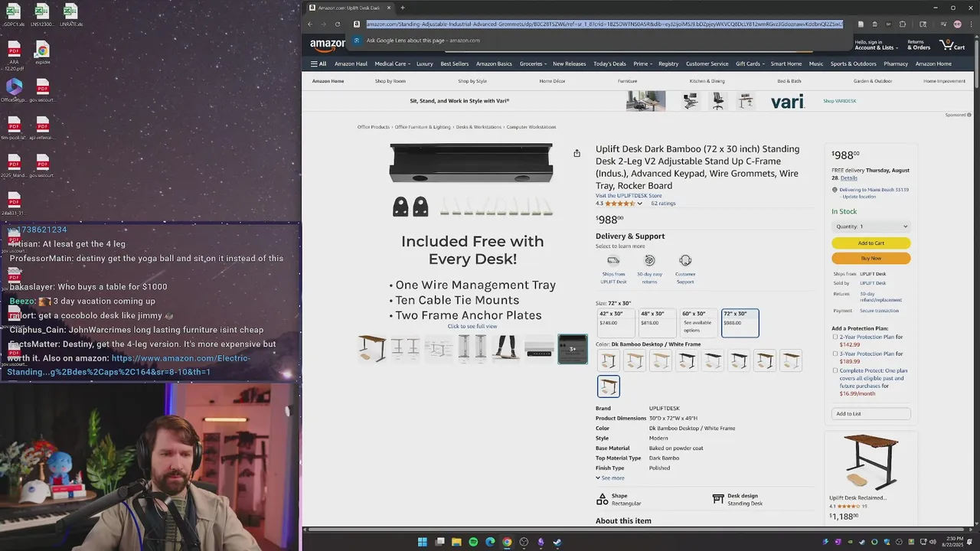Click Ask Google Lens icon in address dropdown
This screenshot has width=980, height=551.
(357, 41)
